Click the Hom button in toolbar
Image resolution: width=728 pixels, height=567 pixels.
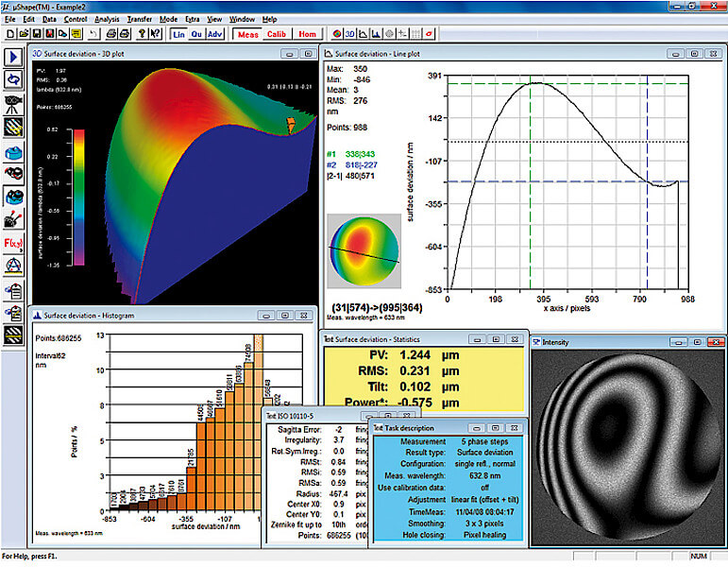[308, 34]
